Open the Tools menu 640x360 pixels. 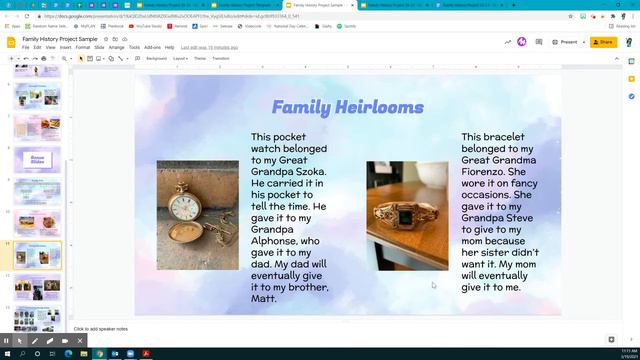134,48
